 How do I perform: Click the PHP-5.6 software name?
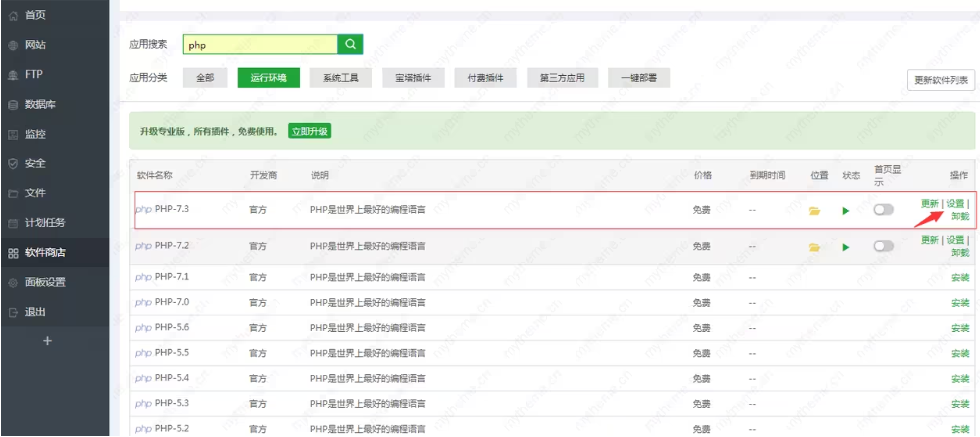pyautogui.click(x=171, y=327)
